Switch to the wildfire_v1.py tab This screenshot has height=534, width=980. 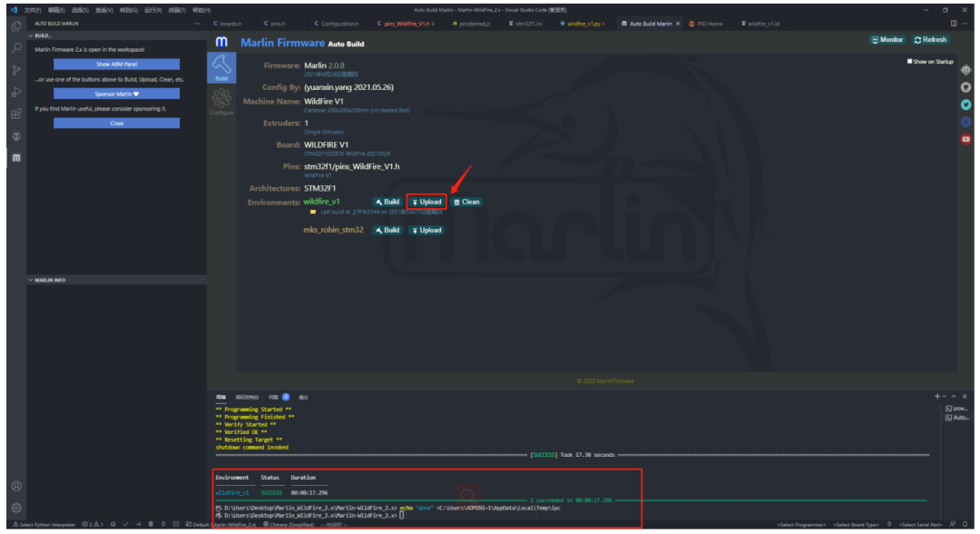point(584,24)
